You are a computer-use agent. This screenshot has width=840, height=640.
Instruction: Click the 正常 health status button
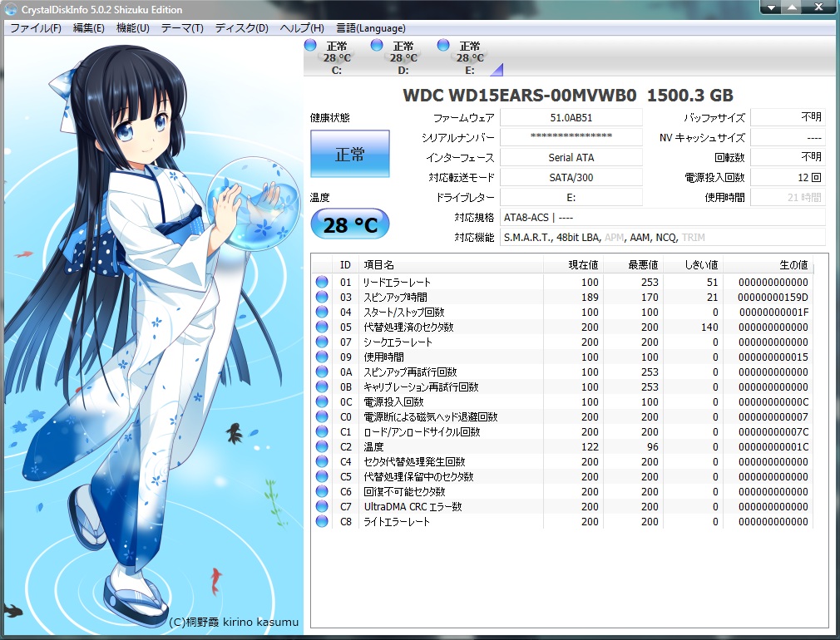coord(349,154)
